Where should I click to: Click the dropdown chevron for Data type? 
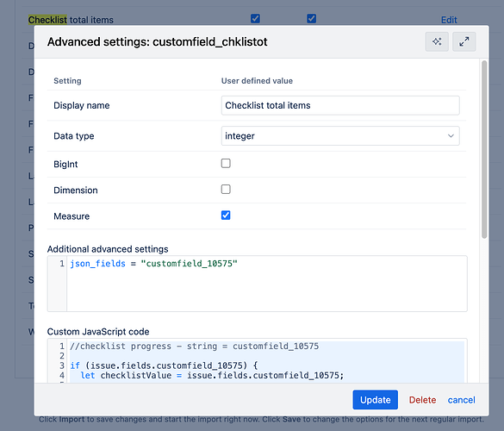(451, 135)
